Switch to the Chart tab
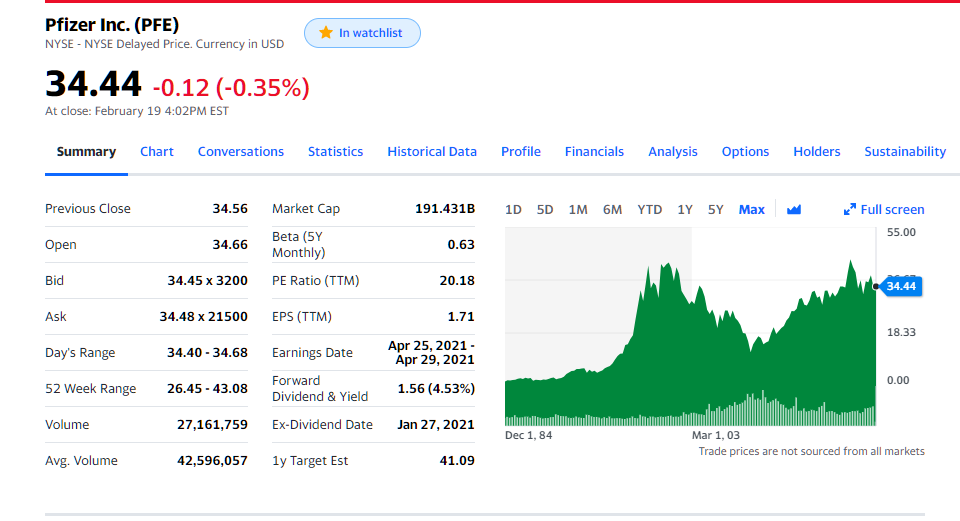This screenshot has height=521, width=960. click(x=157, y=151)
